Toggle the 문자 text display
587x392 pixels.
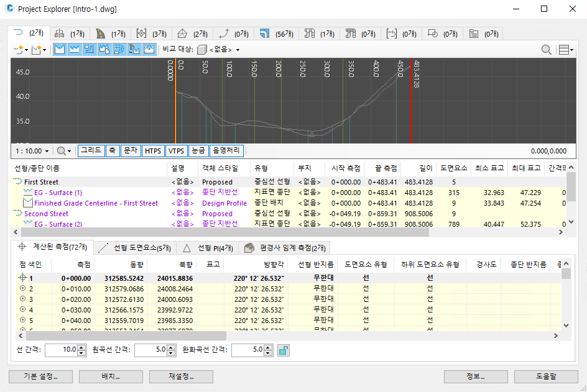[x=131, y=151]
